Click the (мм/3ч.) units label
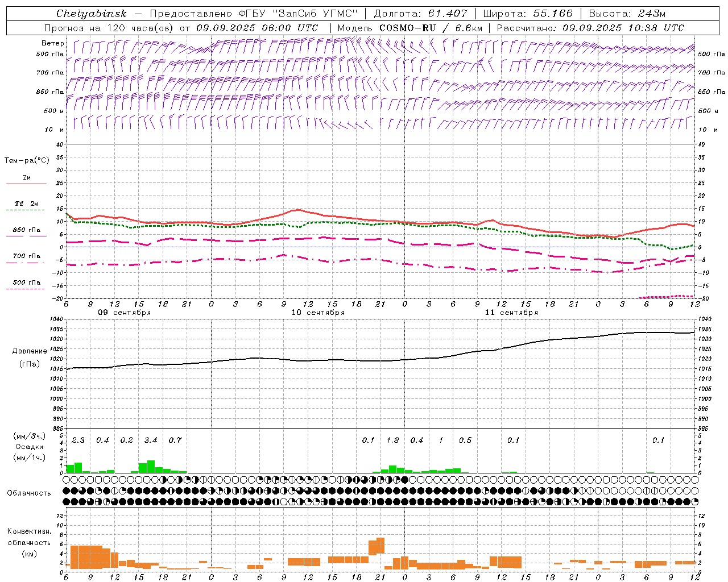 point(30,436)
